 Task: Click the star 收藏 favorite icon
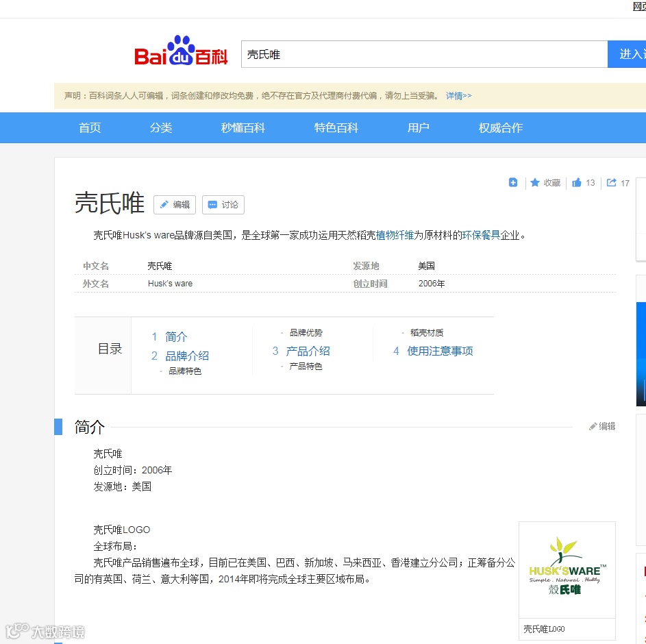click(535, 182)
